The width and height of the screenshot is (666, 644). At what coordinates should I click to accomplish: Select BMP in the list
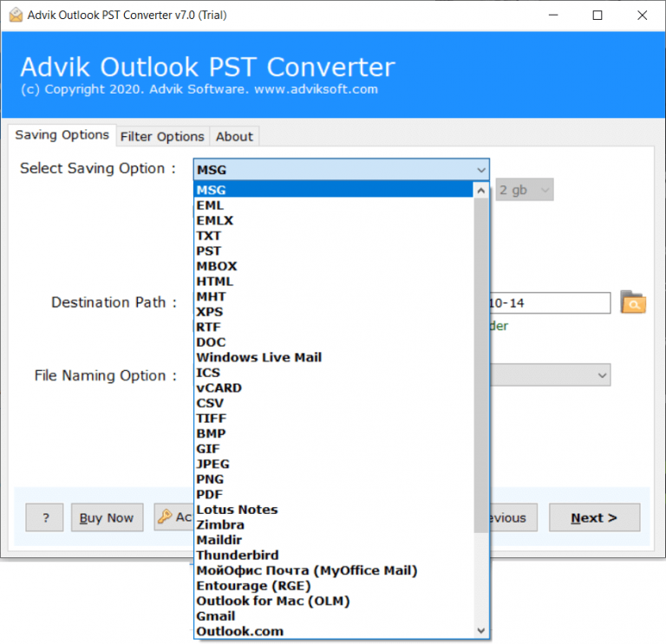334,433
